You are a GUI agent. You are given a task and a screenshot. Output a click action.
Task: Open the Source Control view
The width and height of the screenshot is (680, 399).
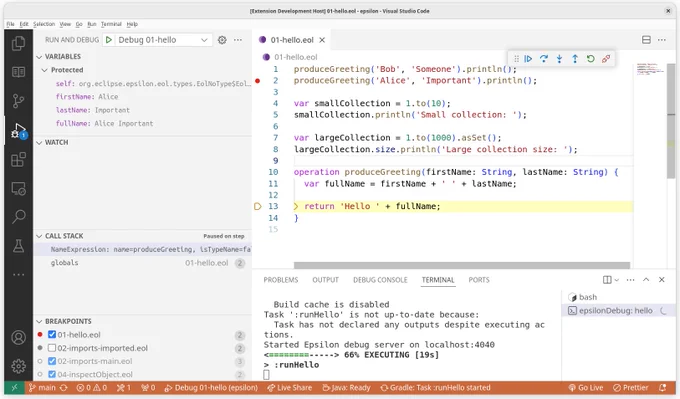[18, 101]
